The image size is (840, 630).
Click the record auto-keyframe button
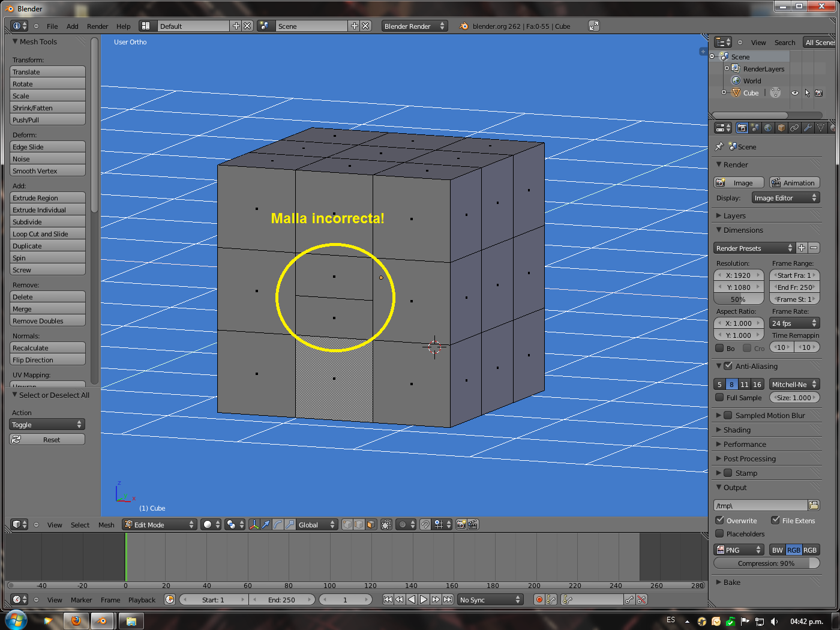pyautogui.click(x=539, y=599)
